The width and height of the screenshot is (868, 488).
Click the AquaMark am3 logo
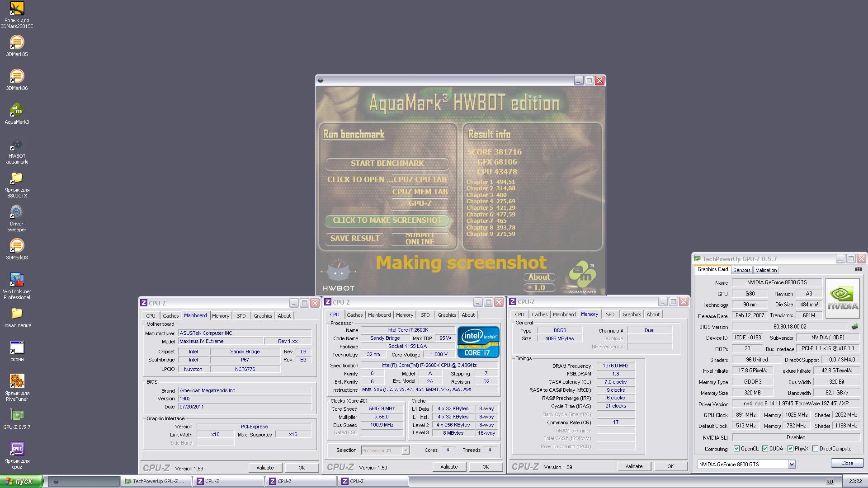pyautogui.click(x=582, y=277)
